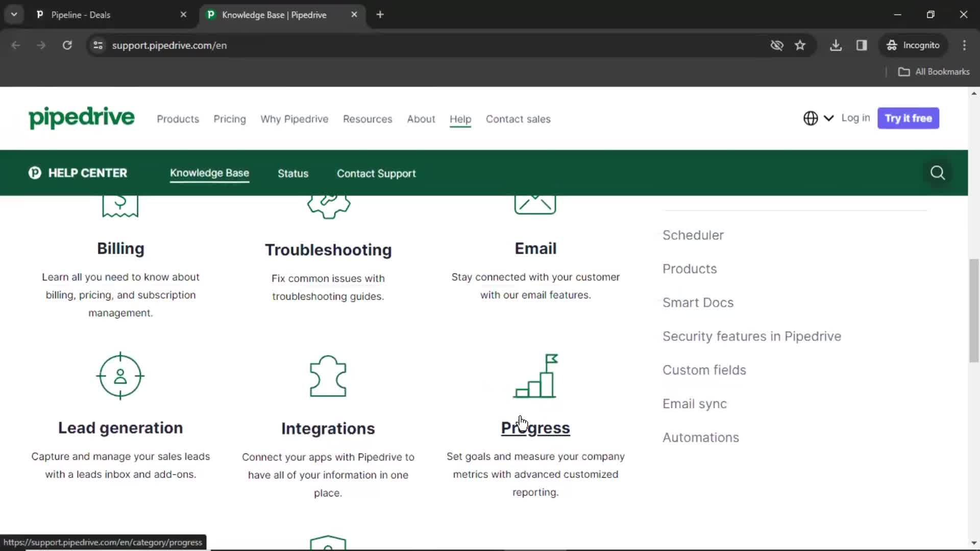
Task: Bookmark this page with the star icon
Action: coord(800,45)
